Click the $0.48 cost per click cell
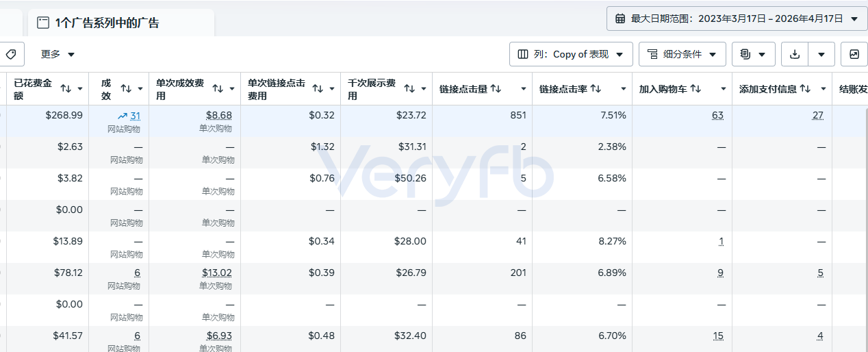The image size is (868, 352). tap(322, 336)
